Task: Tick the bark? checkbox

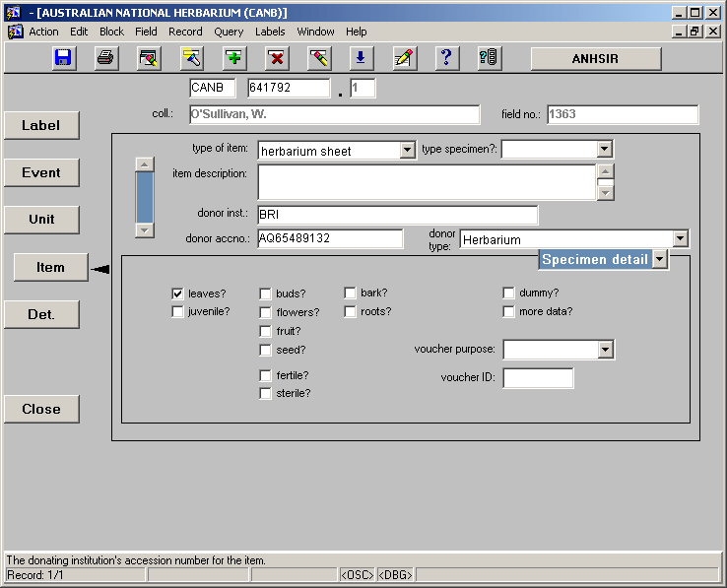Action: tap(350, 294)
